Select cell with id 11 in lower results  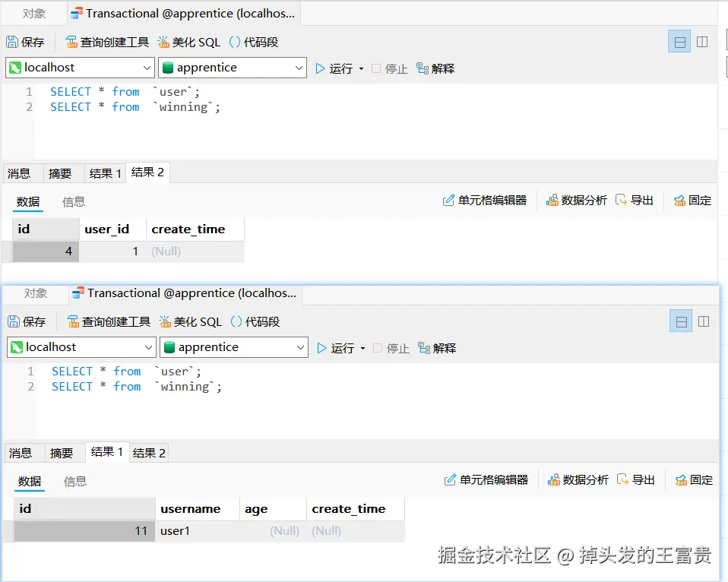84,531
